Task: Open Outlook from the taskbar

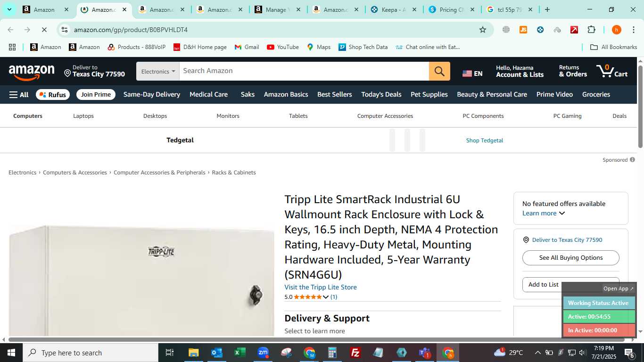Action: tap(216, 353)
